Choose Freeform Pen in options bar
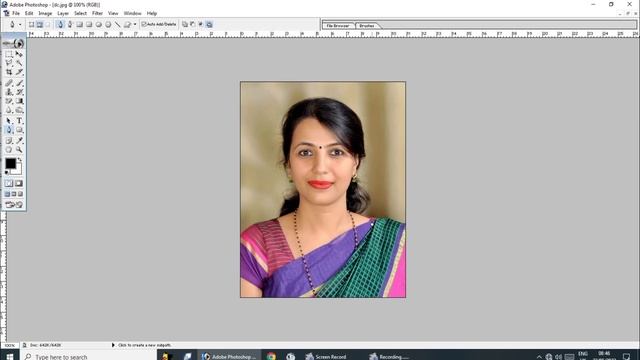The width and height of the screenshot is (640, 360). pyautogui.click(x=70, y=24)
